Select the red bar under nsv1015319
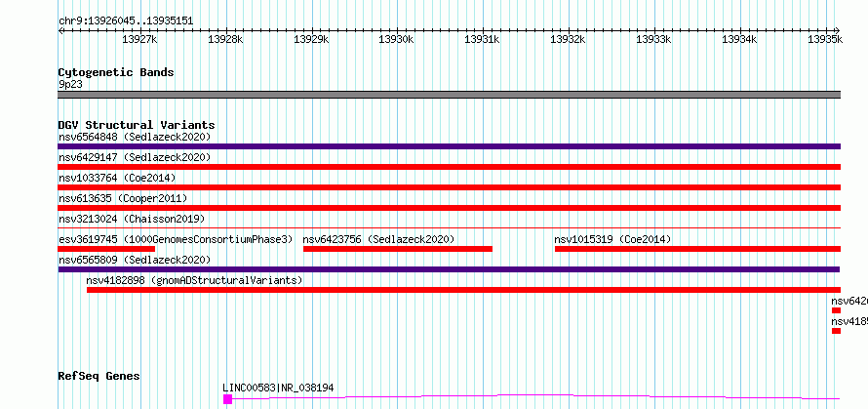This screenshot has width=868, height=409. 697,249
